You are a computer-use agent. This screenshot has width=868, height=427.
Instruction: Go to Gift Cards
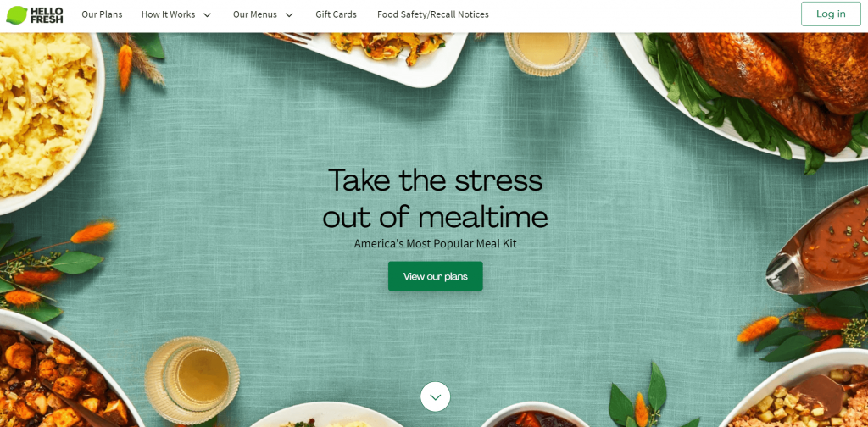(x=336, y=14)
